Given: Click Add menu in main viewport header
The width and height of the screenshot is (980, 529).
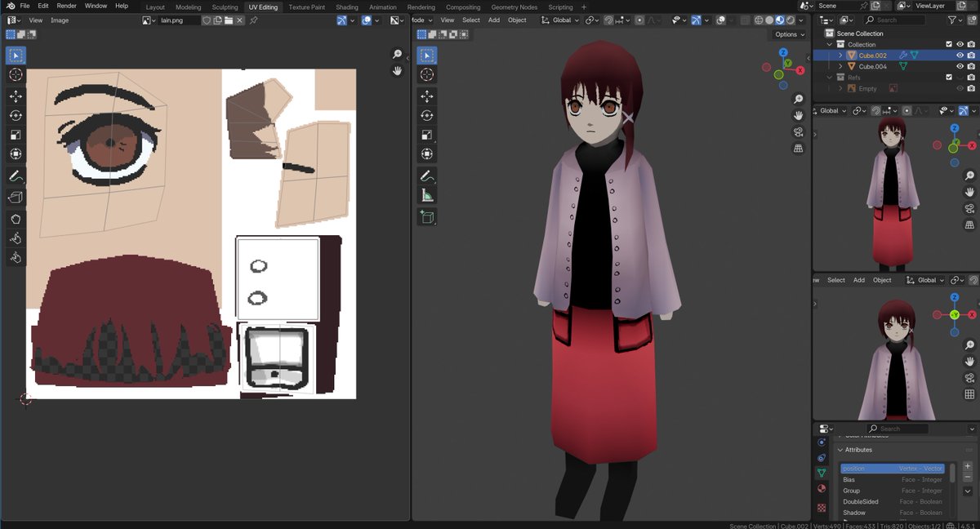Looking at the screenshot, I should [494, 20].
